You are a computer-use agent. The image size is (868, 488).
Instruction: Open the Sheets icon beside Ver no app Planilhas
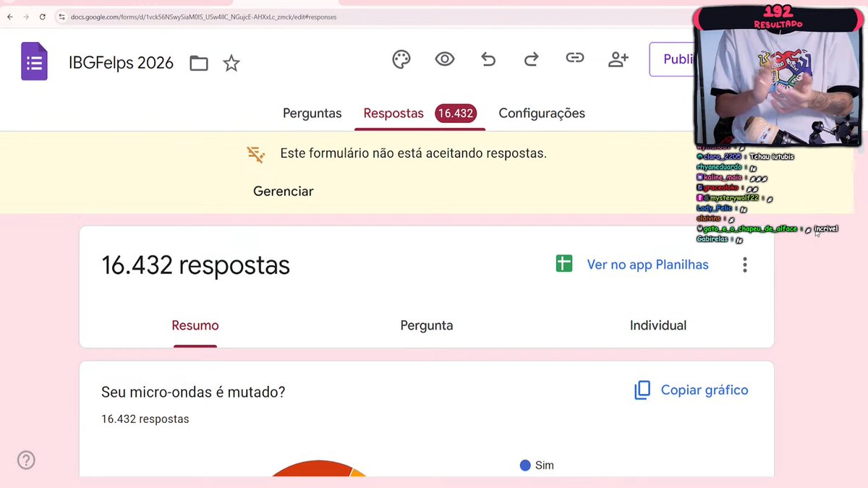563,265
